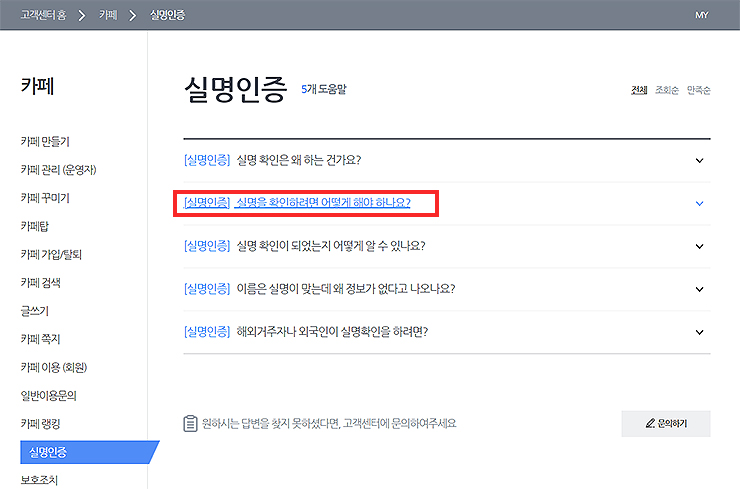
Task: Click '원하시는 답변을 찾지 못하셨다면' notice text
Action: click(x=329, y=423)
